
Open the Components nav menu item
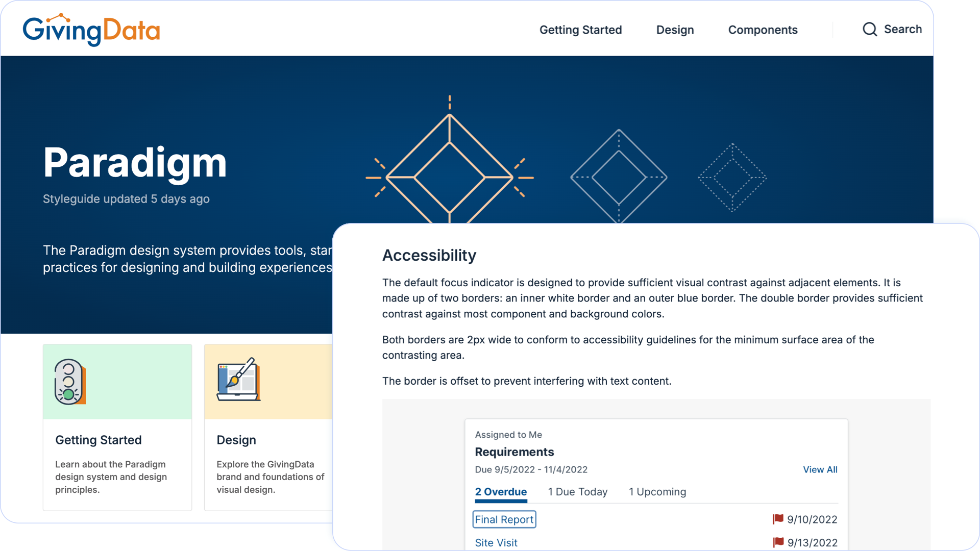(x=763, y=30)
